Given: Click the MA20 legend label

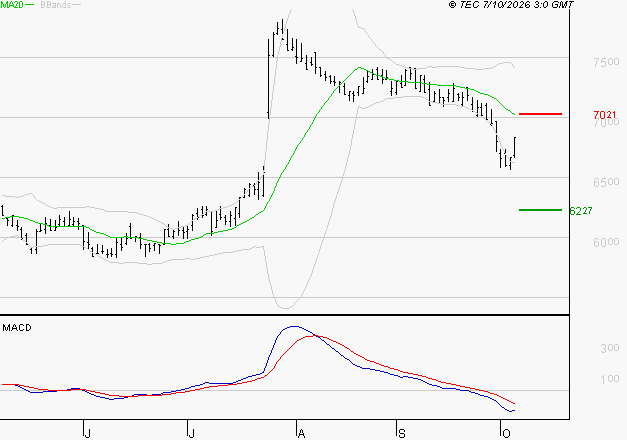Looking at the screenshot, I should pyautogui.click(x=12, y=5).
